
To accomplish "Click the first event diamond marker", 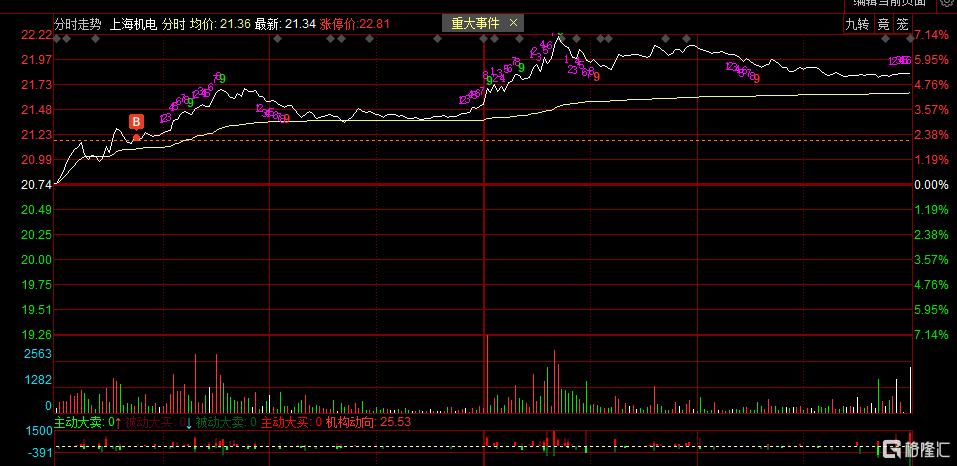I will pyautogui.click(x=57, y=38).
